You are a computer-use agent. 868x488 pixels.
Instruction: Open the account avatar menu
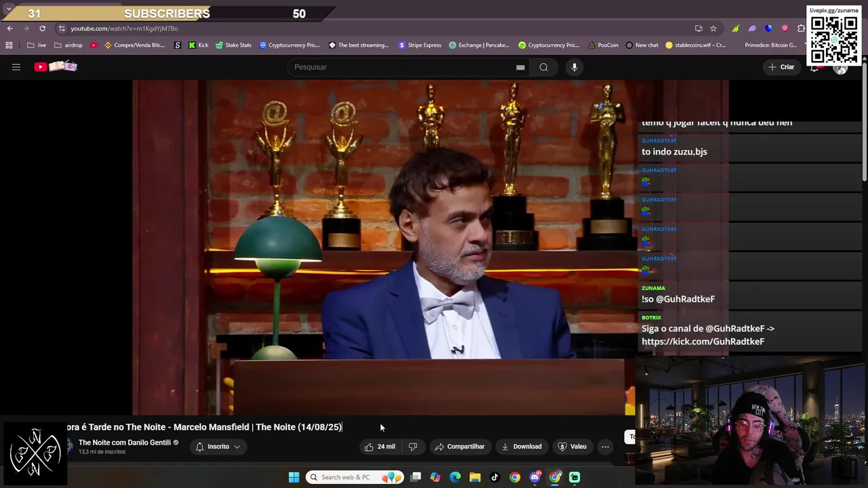[x=840, y=67]
